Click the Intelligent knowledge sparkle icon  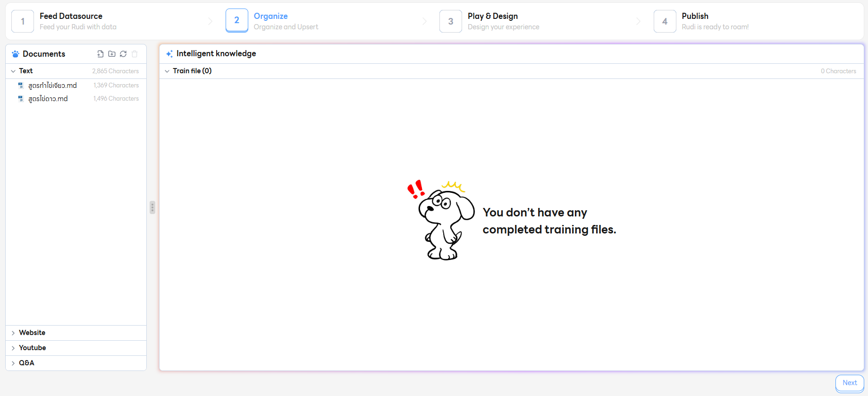169,54
